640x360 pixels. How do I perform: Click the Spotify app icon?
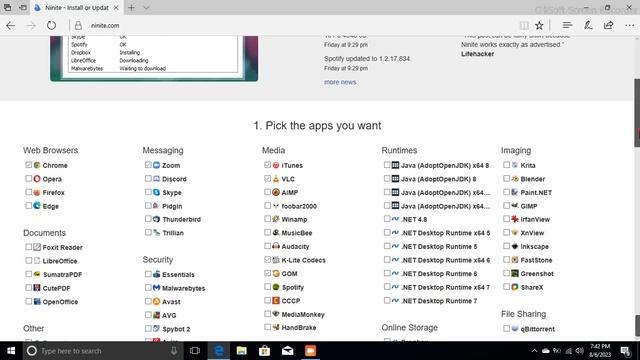276,287
